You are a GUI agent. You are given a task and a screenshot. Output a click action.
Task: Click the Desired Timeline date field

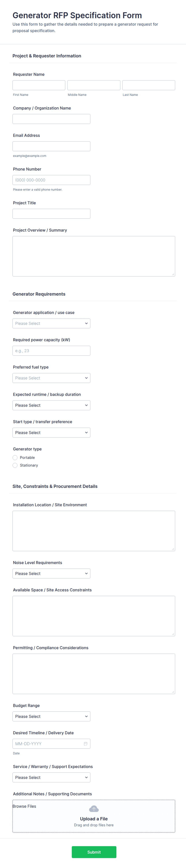(47, 744)
